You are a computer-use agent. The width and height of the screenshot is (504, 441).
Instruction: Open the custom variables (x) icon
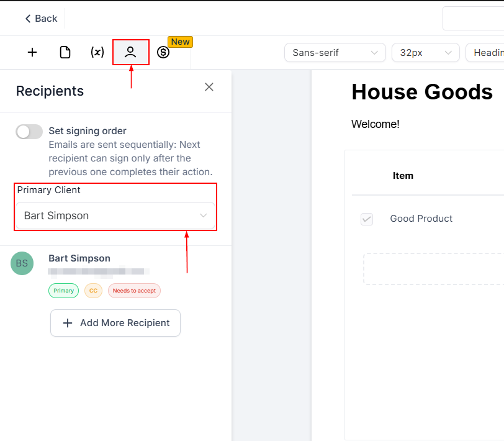click(97, 52)
